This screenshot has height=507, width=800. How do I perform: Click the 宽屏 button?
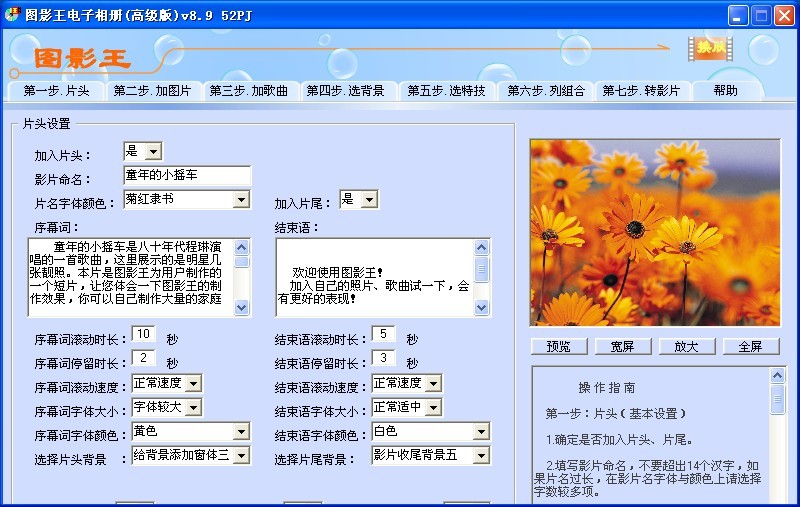pyautogui.click(x=623, y=347)
